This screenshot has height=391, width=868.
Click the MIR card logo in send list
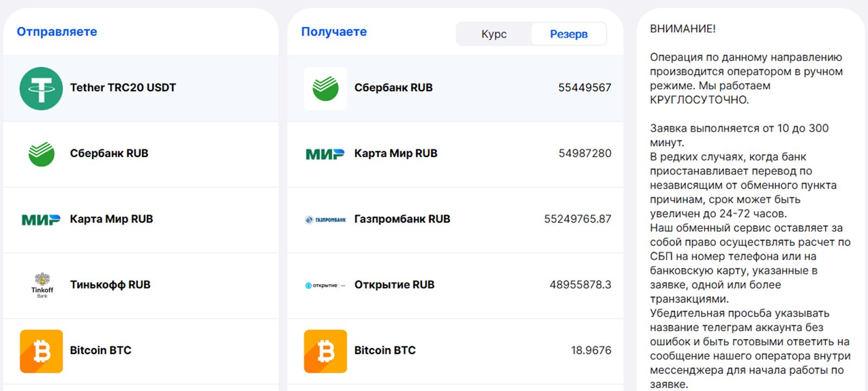pyautogui.click(x=41, y=219)
